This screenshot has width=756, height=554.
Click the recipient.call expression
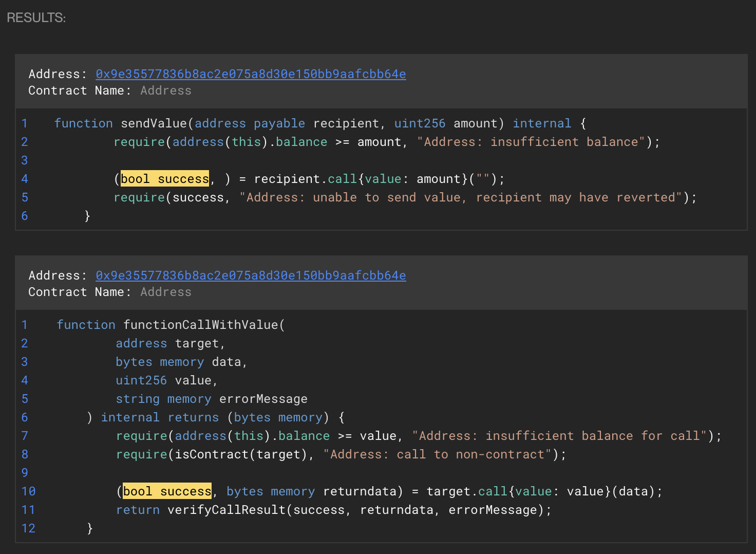305,179
